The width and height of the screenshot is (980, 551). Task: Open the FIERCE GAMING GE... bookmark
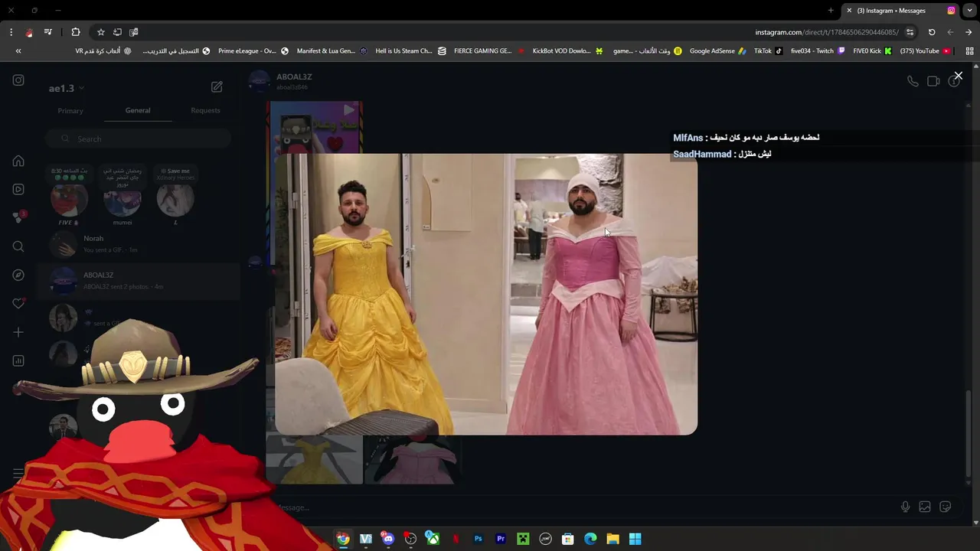489,51
